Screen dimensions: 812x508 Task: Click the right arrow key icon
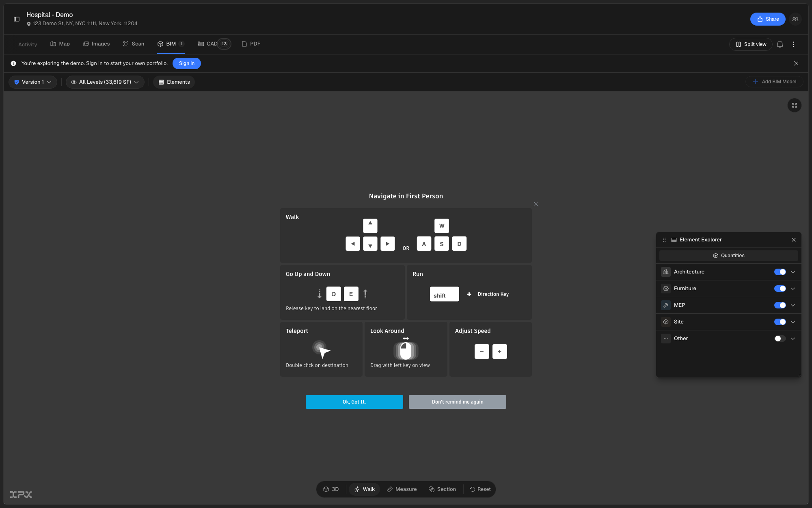click(x=387, y=243)
